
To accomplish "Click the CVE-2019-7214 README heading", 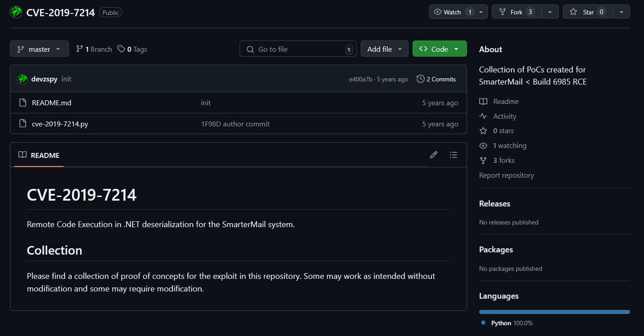I will [82, 195].
